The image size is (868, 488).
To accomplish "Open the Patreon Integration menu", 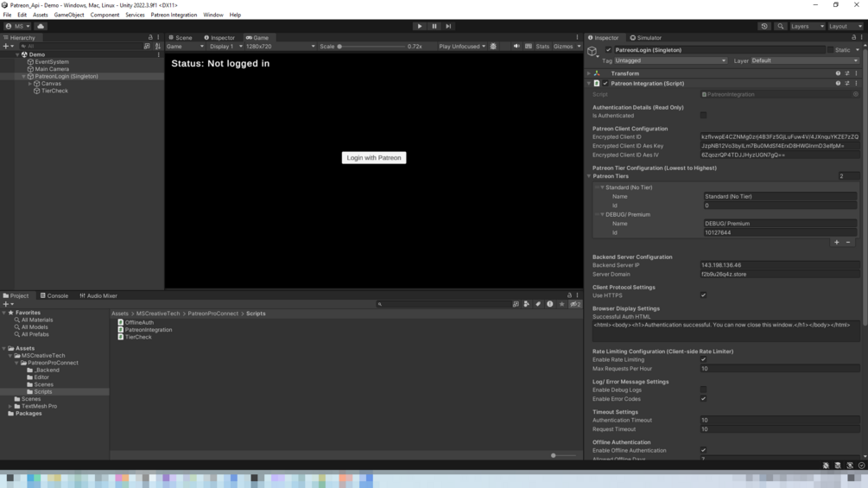I will 174,15.
